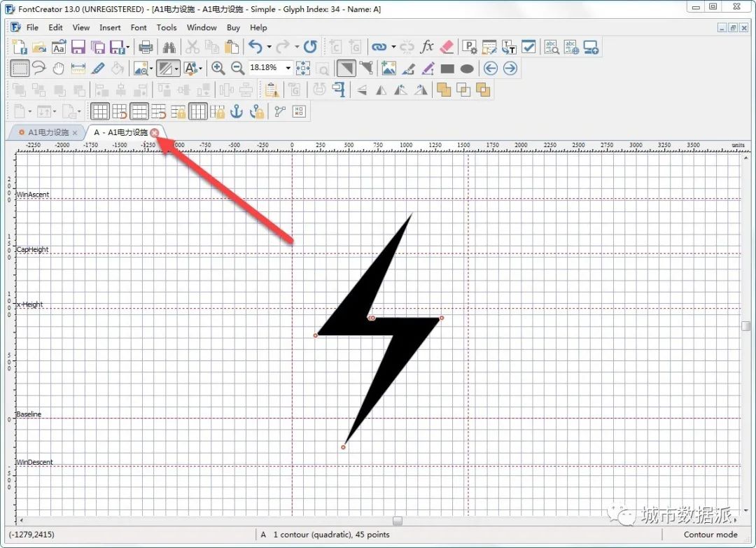Go to next glyph with right arrow
The width and height of the screenshot is (756, 548).
(x=510, y=69)
